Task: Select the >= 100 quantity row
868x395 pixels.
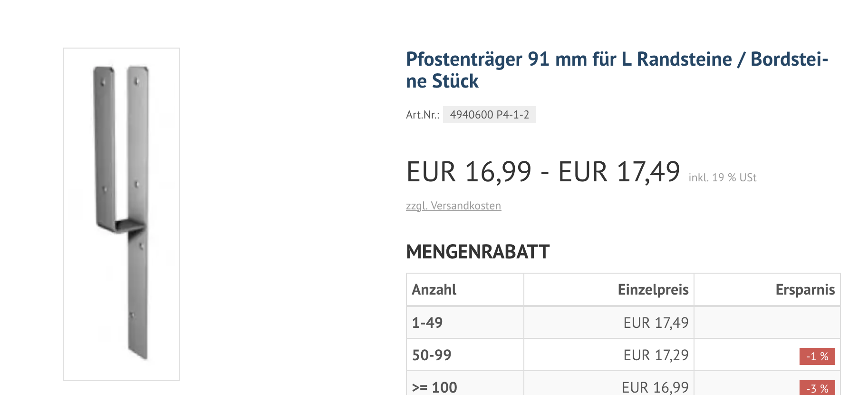Action: (x=434, y=387)
